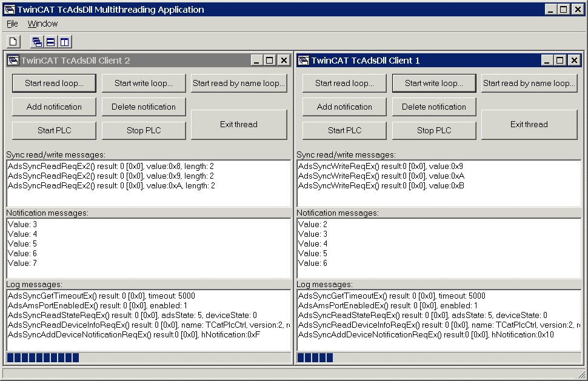Click Client 2 progress bar
The height and width of the screenshot is (381, 588).
point(149,358)
